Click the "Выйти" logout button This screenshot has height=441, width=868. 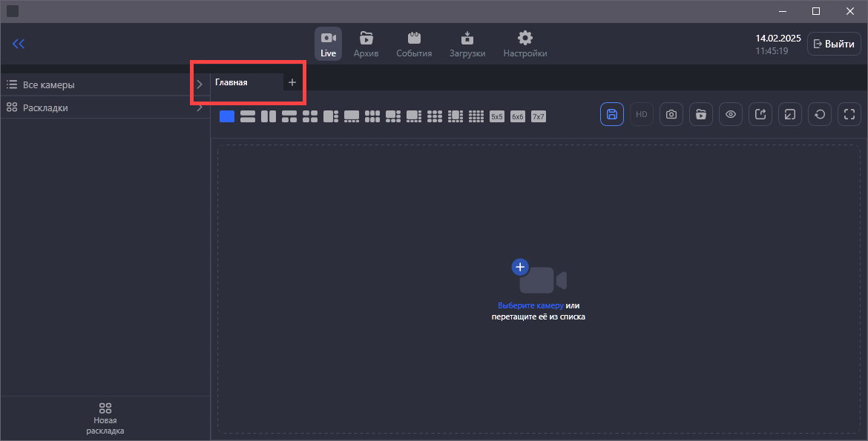(834, 44)
